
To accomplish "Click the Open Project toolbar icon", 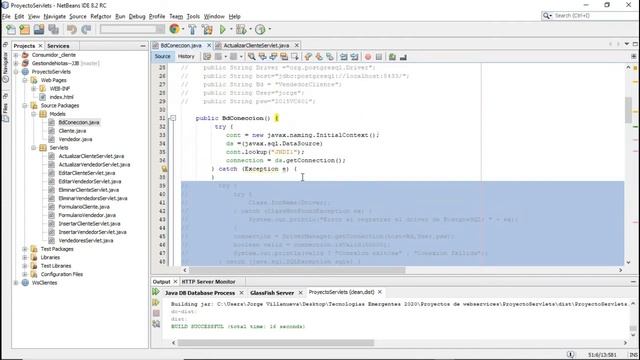I will click(39, 29).
